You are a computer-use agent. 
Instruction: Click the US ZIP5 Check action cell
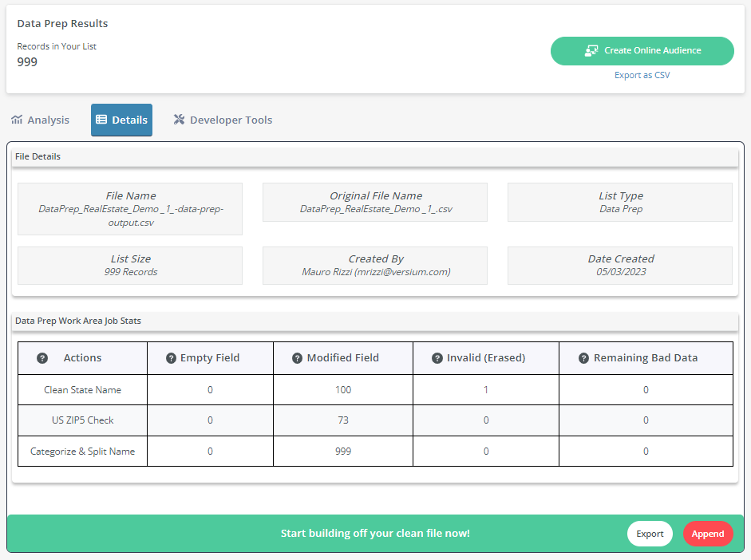click(x=82, y=420)
